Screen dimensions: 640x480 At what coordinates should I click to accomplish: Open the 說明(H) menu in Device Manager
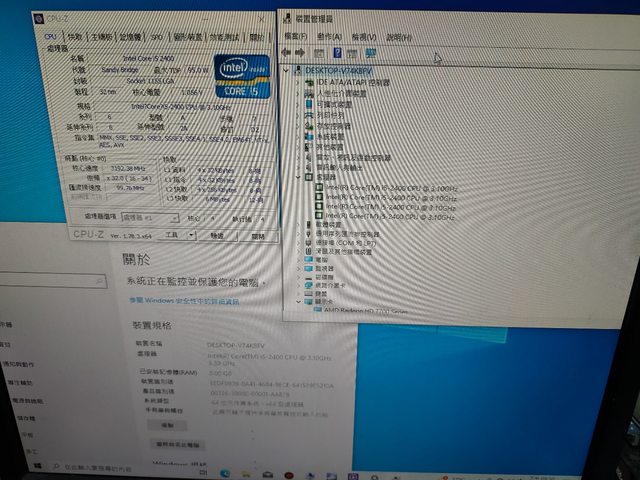398,37
